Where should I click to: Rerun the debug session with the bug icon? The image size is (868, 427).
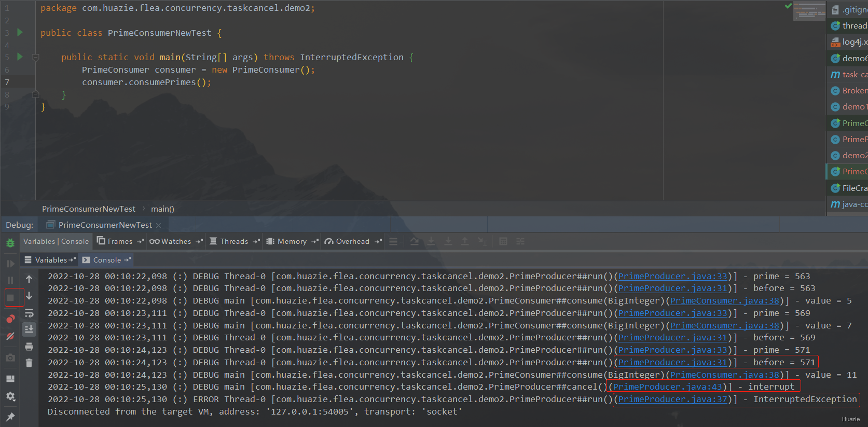(10, 242)
